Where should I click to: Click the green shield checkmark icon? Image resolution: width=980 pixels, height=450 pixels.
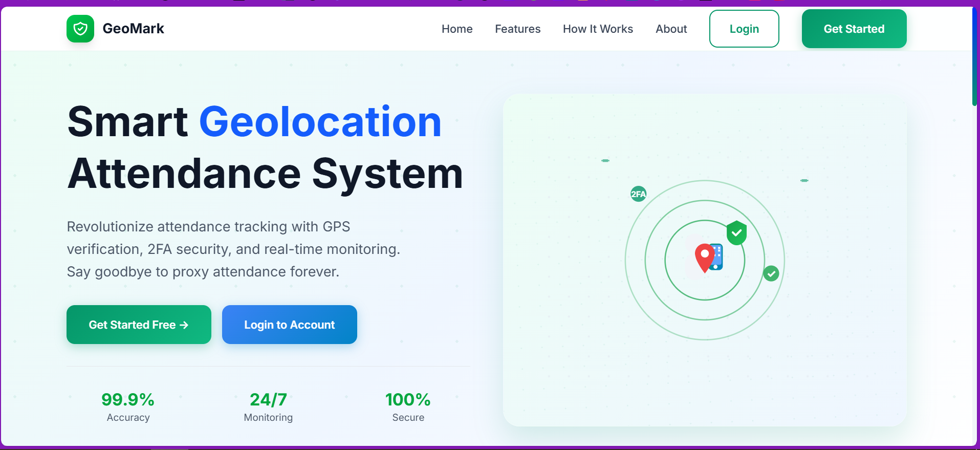tap(736, 233)
